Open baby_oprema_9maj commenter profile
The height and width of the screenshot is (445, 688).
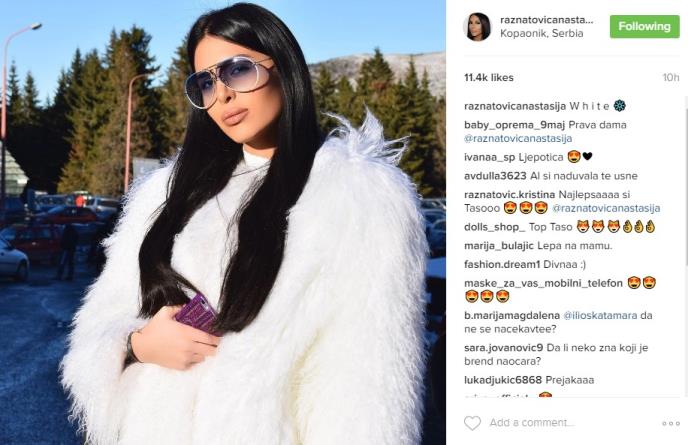point(514,125)
